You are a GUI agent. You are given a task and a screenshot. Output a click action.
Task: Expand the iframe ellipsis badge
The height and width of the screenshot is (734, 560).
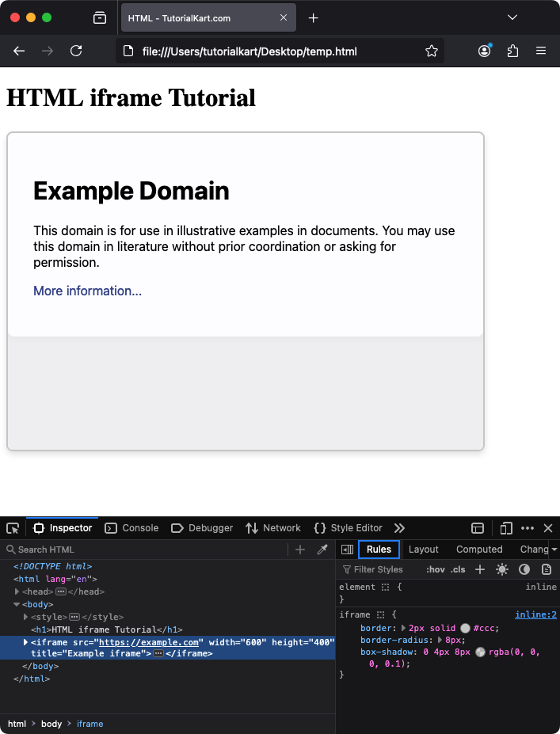(x=158, y=653)
